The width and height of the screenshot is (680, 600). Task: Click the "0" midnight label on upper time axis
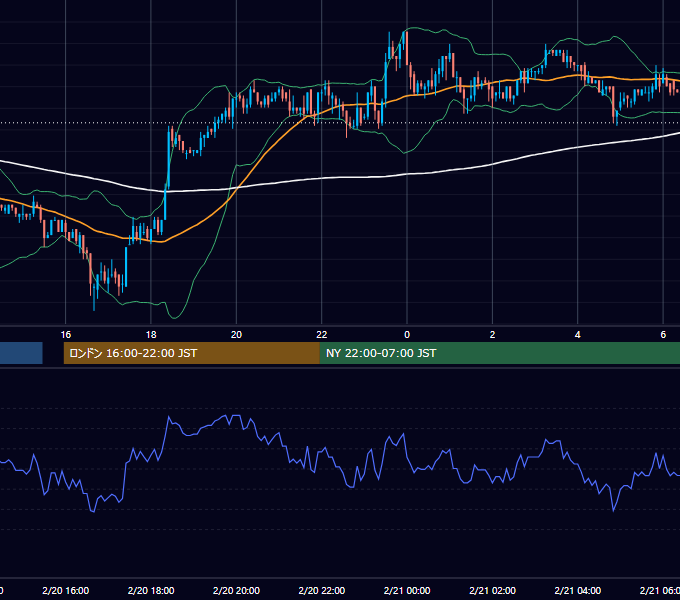click(407, 334)
